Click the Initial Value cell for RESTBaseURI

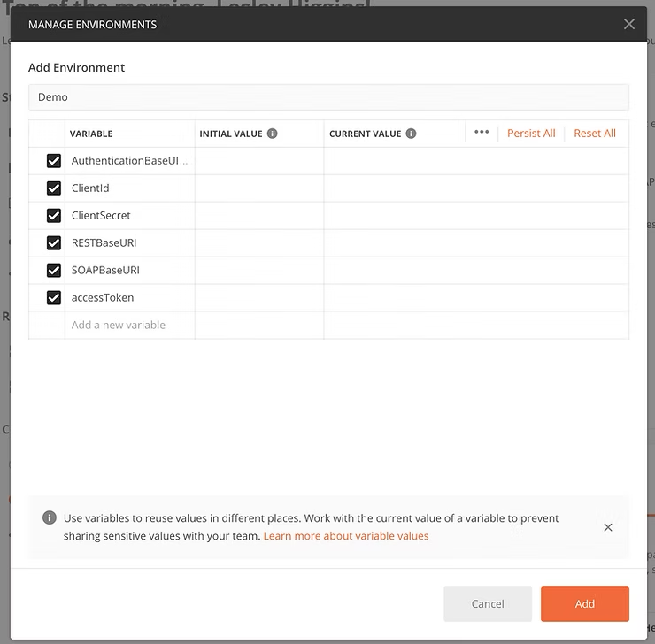point(259,243)
